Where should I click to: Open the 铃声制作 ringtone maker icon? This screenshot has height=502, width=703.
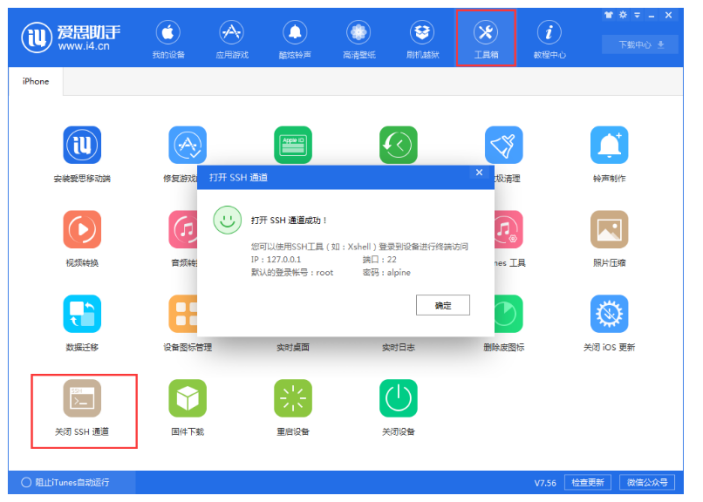pyautogui.click(x=609, y=145)
